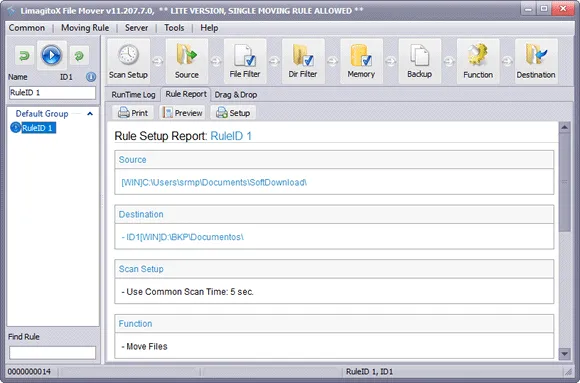Click the rule Name input field
The height and width of the screenshot is (383, 580).
[x=53, y=93]
